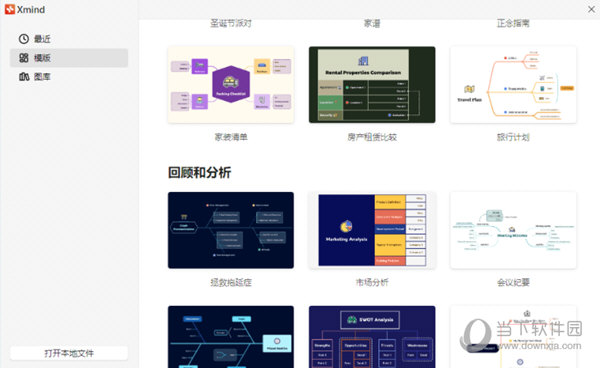Click the 房产租赁比较 label
The image size is (600, 368).
pos(372,137)
